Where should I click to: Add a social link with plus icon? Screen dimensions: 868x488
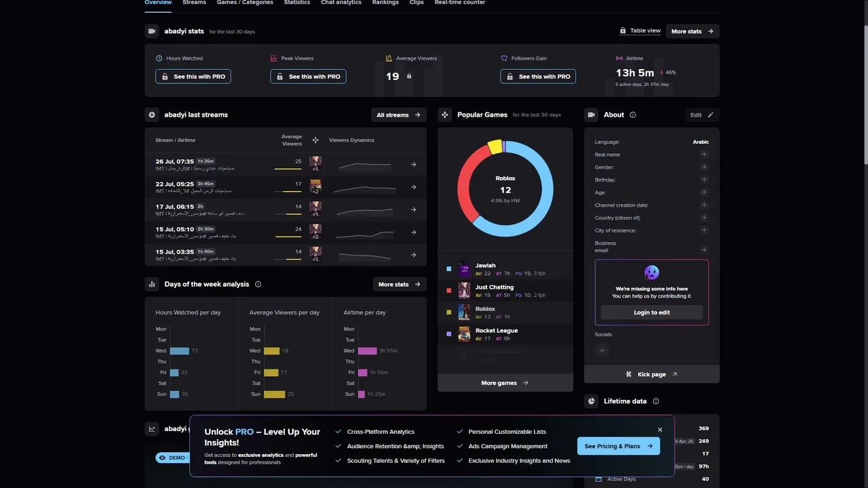click(602, 350)
